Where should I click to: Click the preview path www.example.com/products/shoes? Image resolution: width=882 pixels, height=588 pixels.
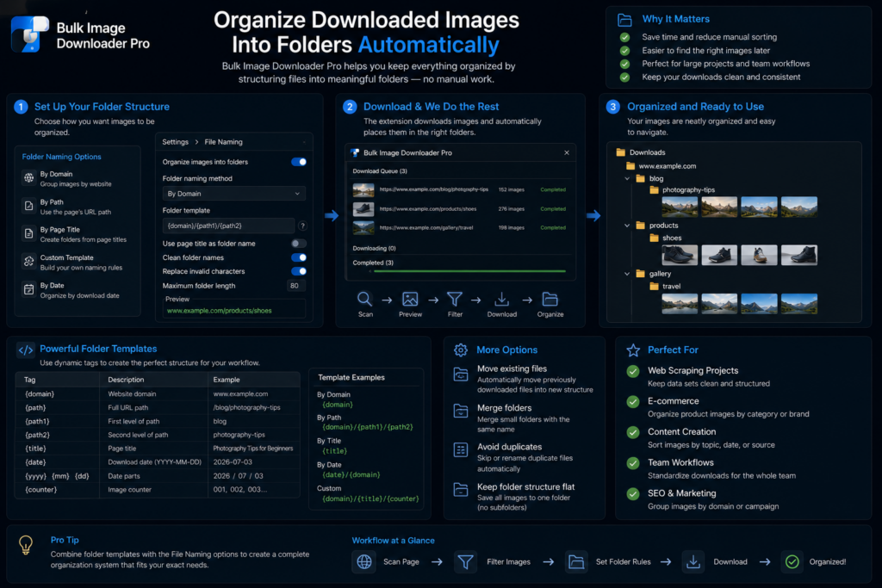[x=220, y=310]
